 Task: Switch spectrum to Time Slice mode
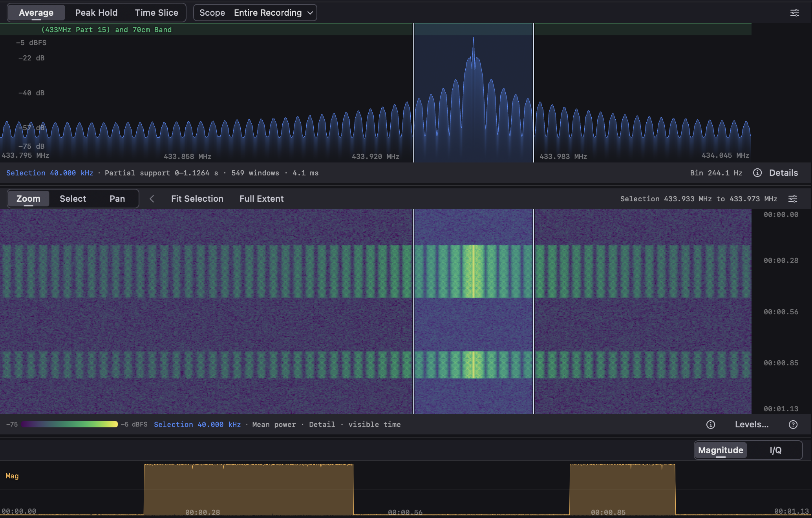156,13
